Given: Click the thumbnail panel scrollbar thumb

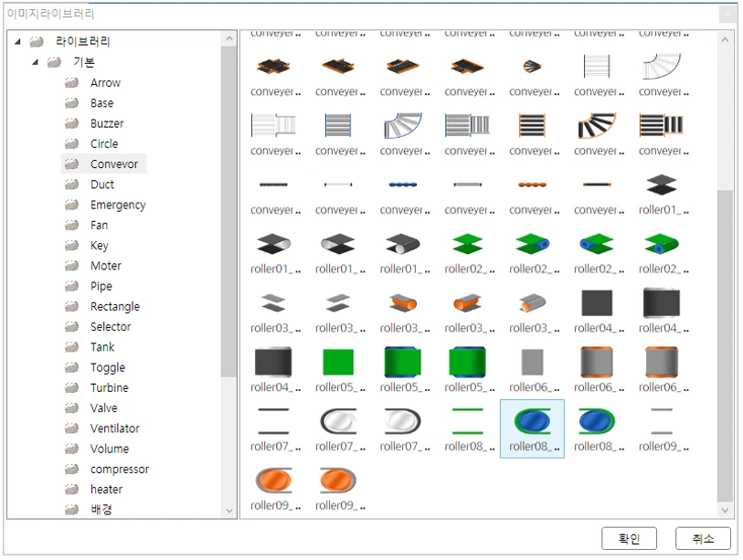Looking at the screenshot, I should [x=725, y=345].
